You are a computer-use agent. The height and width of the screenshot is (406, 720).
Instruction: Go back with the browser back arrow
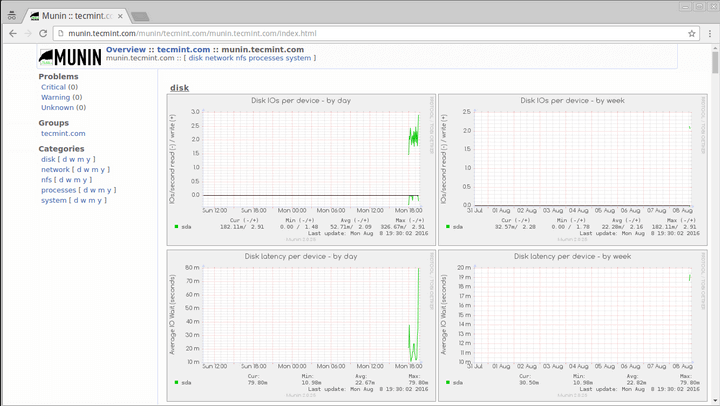(12, 33)
